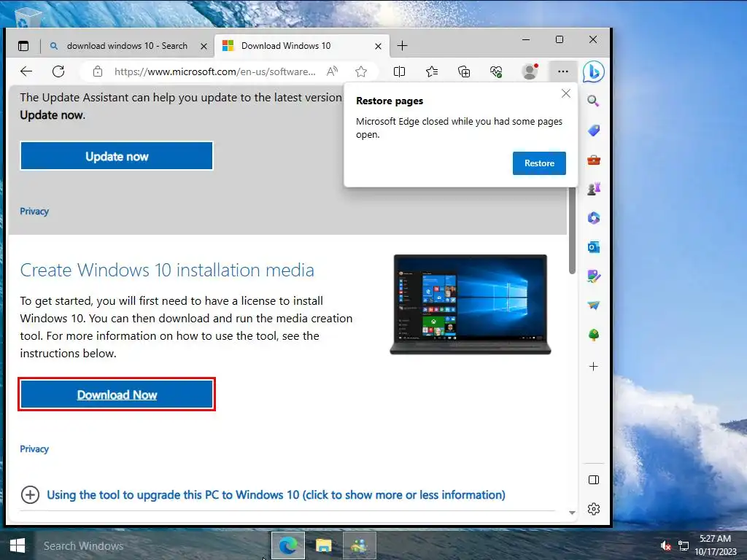Click the Edge icon in the taskbar
Screen dimensions: 747x560
tap(287, 545)
